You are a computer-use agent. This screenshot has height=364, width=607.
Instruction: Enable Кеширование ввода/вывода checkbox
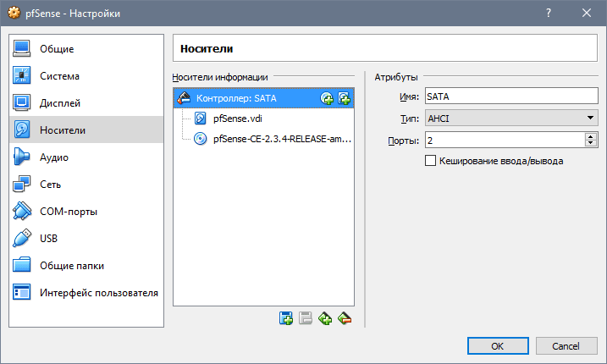tap(431, 160)
